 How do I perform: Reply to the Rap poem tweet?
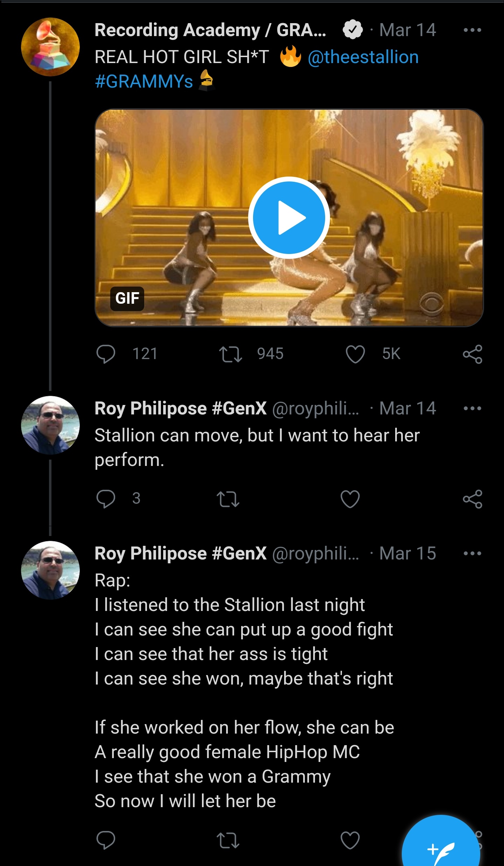tap(106, 840)
